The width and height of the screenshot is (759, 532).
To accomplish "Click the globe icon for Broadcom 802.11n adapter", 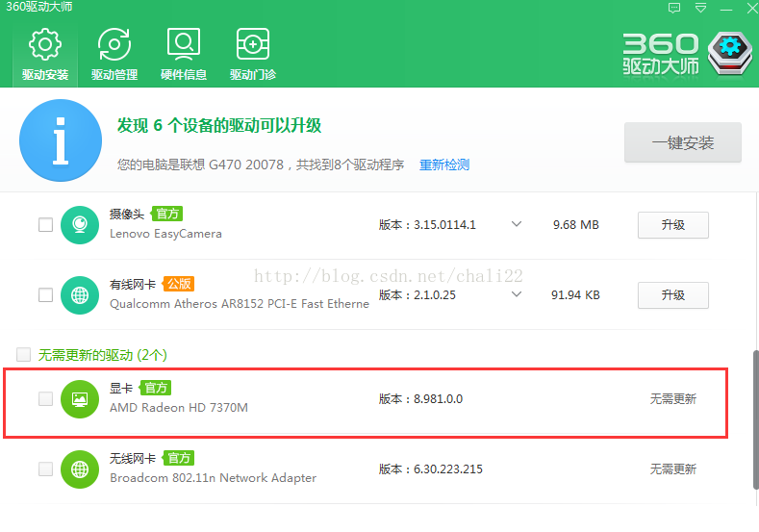I will 80,469.
